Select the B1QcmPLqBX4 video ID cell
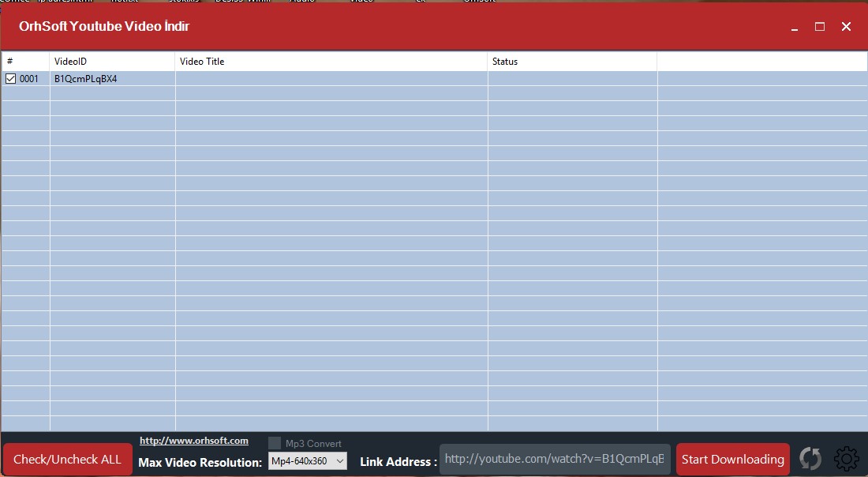The image size is (868, 477). click(x=86, y=79)
